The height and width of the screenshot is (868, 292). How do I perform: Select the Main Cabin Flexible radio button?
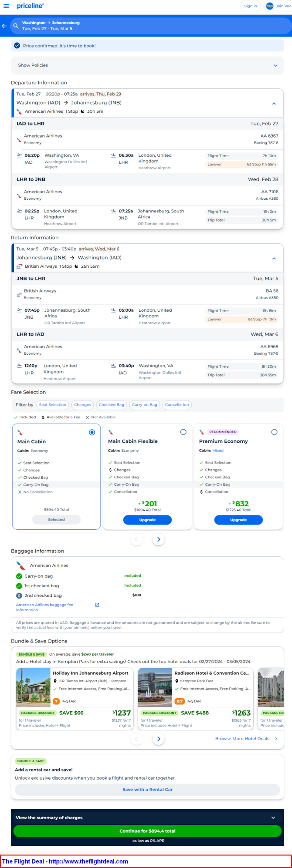point(183,432)
